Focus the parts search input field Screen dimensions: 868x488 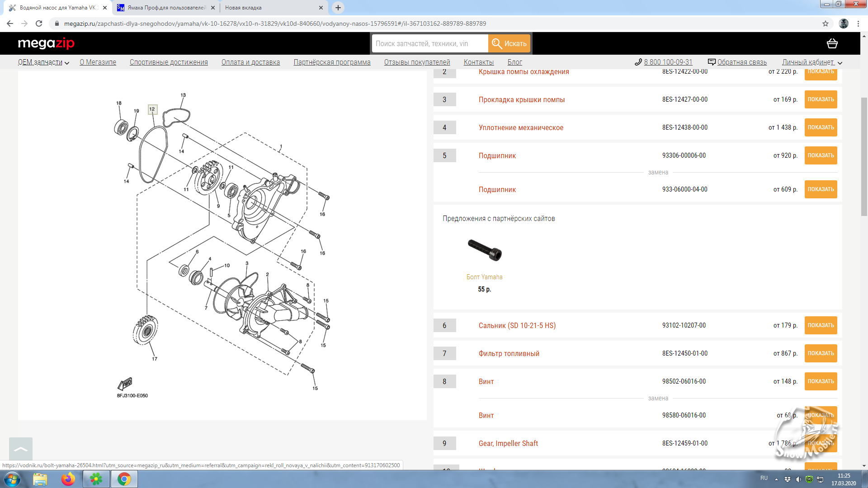click(430, 43)
